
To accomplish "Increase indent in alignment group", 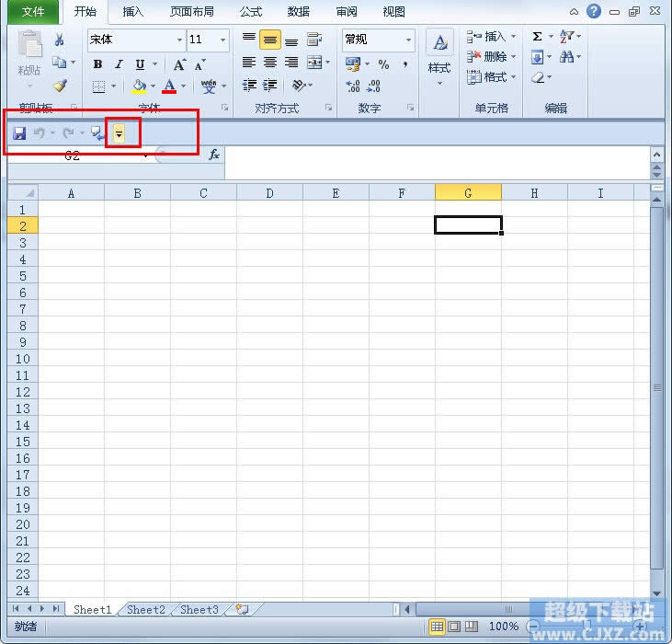I will click(x=270, y=86).
